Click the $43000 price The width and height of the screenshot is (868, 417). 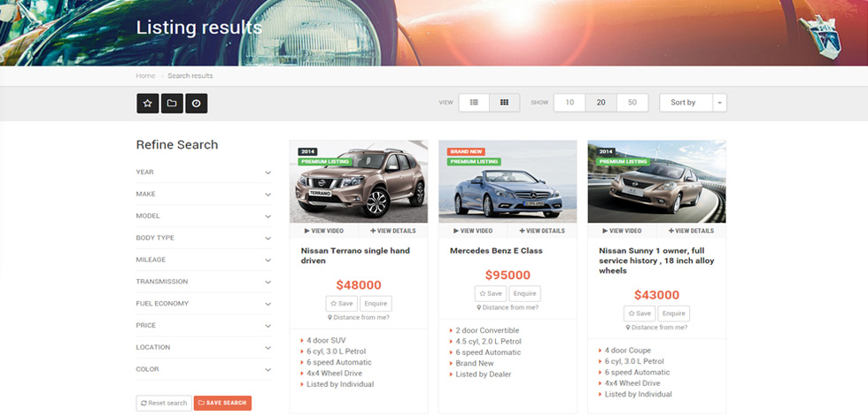pos(656,296)
